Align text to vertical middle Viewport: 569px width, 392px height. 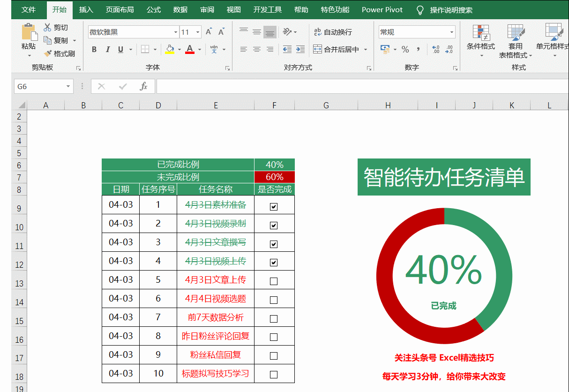(x=257, y=32)
